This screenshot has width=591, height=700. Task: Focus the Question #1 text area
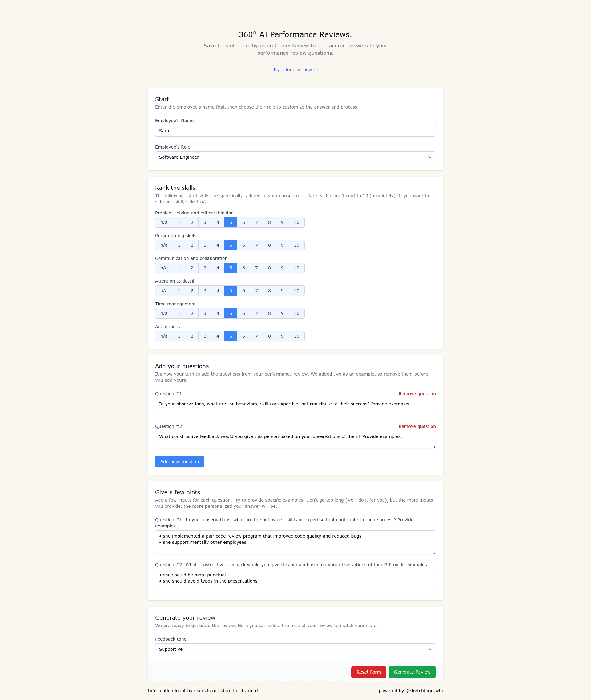[x=295, y=407]
